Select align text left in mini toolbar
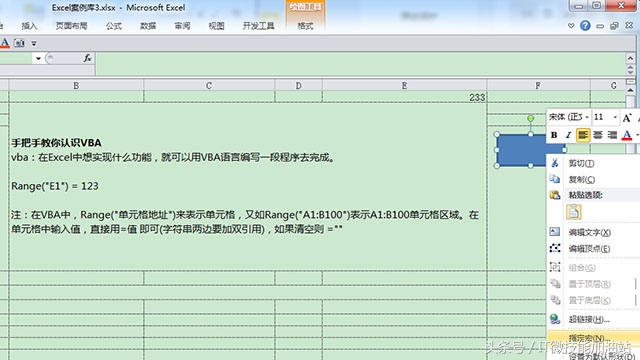640x360 pixels. point(583,135)
